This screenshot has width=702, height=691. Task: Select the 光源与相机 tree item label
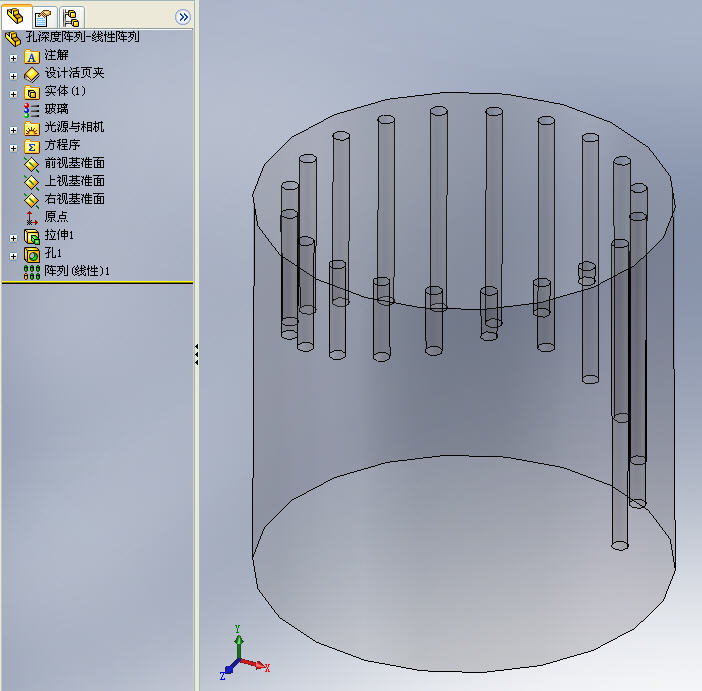pos(74,127)
